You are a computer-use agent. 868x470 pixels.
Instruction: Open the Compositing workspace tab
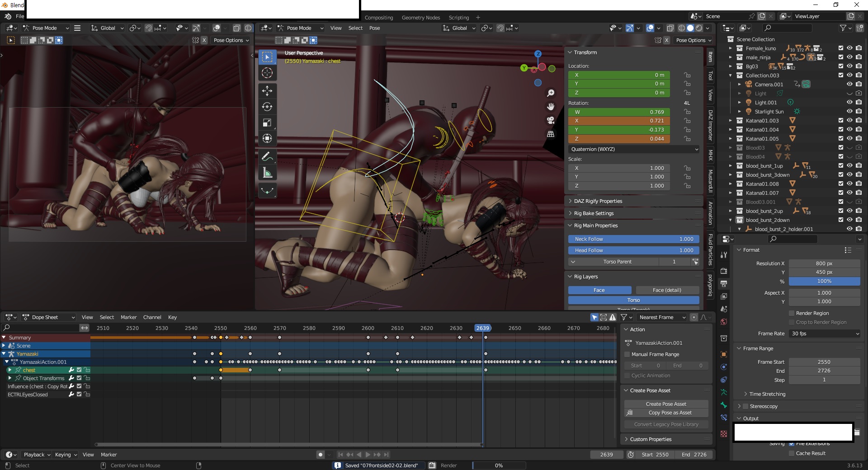coord(379,18)
